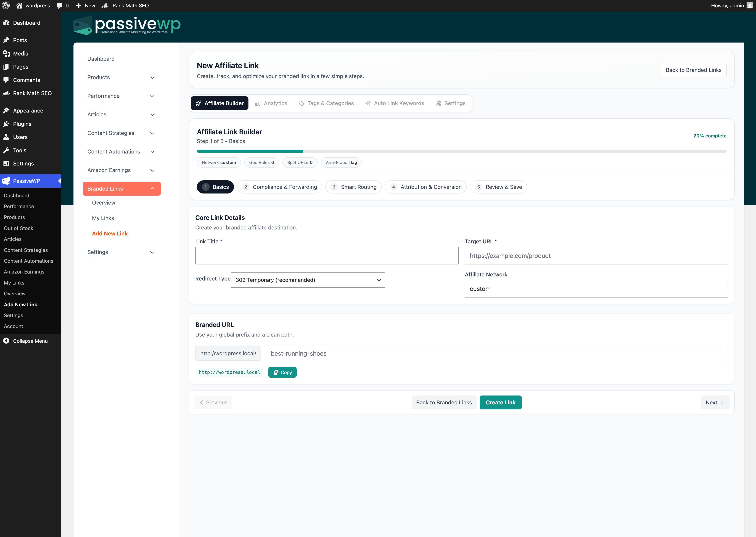Screen dimensions: 756x537
Task: Click the Collapse Menu arrow icon
Action: tap(6, 341)
